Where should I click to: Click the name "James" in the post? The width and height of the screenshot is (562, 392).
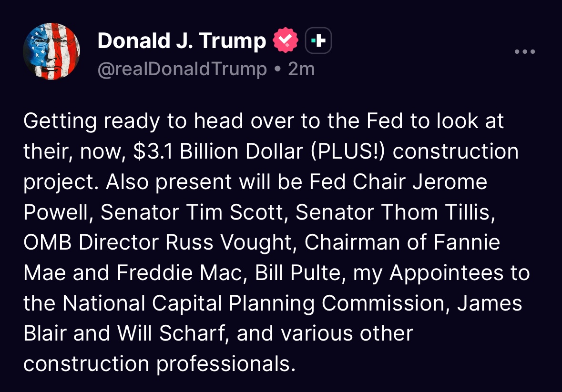pos(490,304)
